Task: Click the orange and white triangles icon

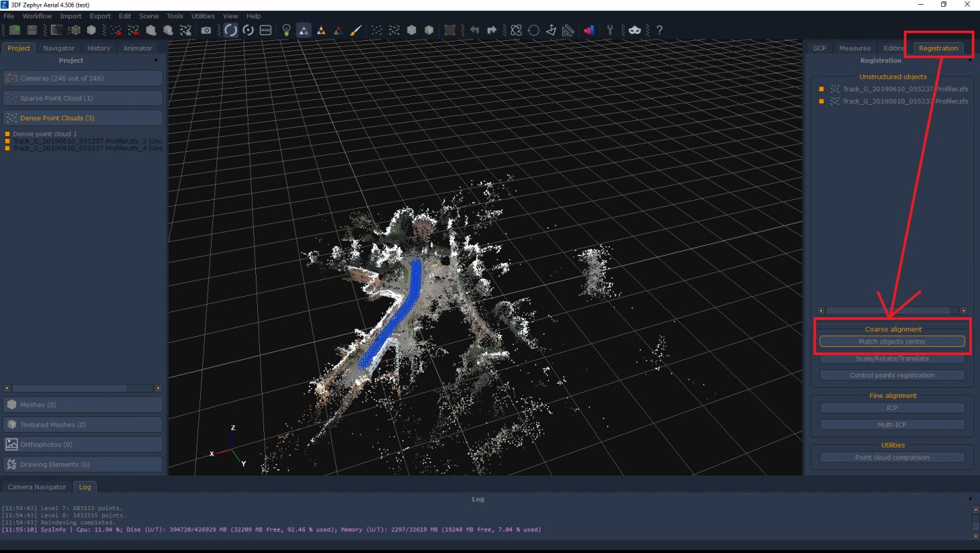Action: pos(321,30)
